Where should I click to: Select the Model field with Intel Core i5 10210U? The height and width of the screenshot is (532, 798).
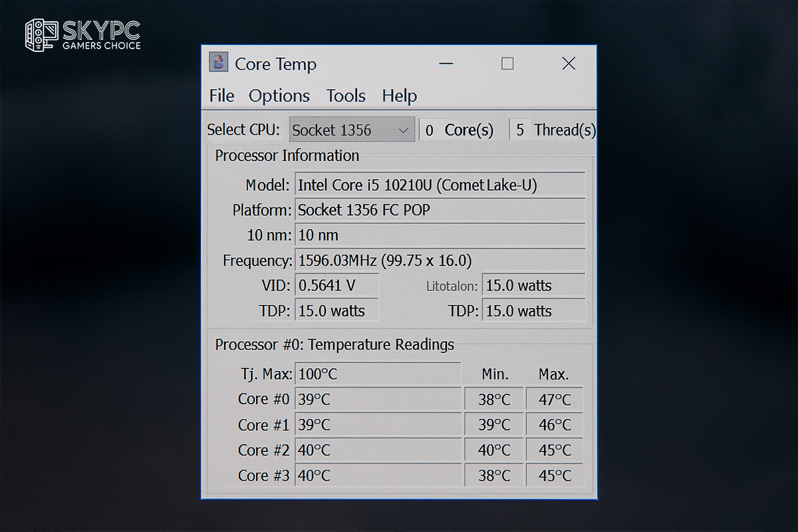point(440,185)
